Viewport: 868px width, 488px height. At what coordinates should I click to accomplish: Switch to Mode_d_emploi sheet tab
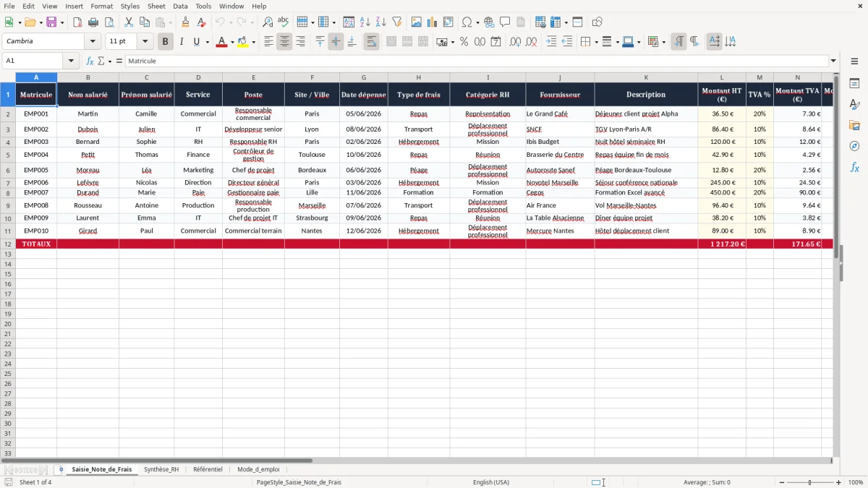point(258,469)
